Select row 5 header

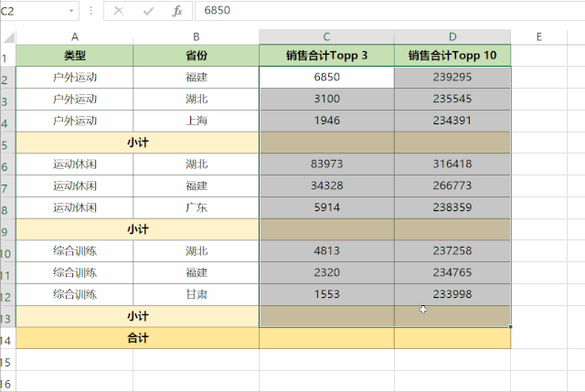pyautogui.click(x=8, y=143)
